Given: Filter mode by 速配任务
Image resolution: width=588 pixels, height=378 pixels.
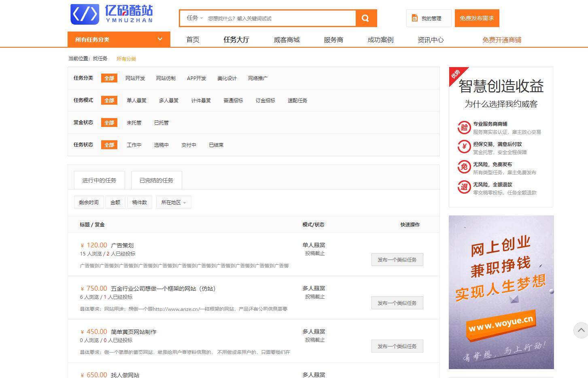Looking at the screenshot, I should pos(297,100).
